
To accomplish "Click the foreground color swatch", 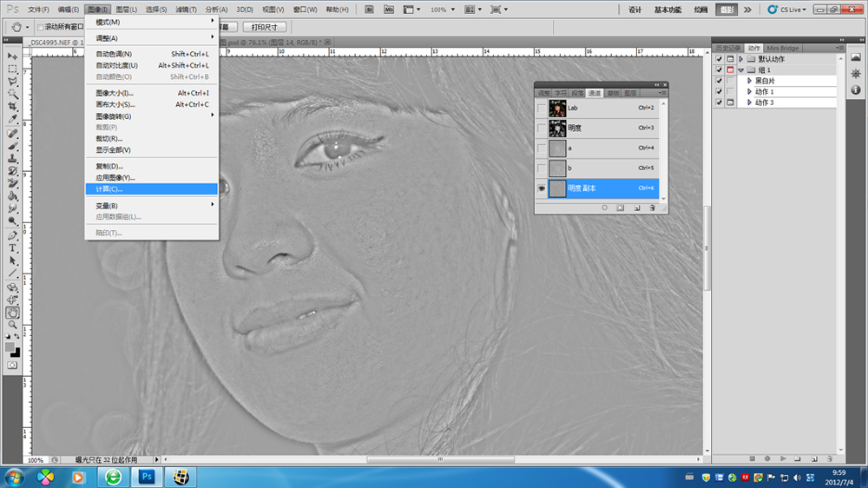I will click(10, 346).
